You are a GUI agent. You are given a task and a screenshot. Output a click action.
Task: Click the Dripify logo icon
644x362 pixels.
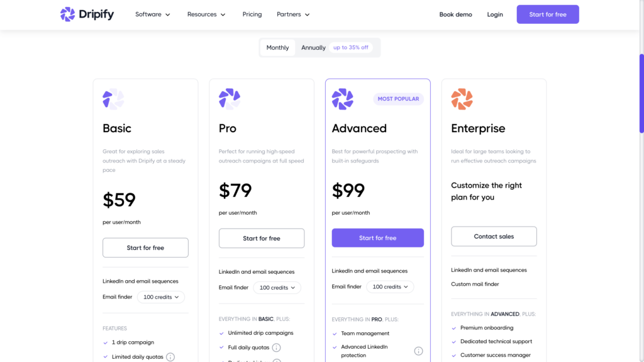point(67,14)
